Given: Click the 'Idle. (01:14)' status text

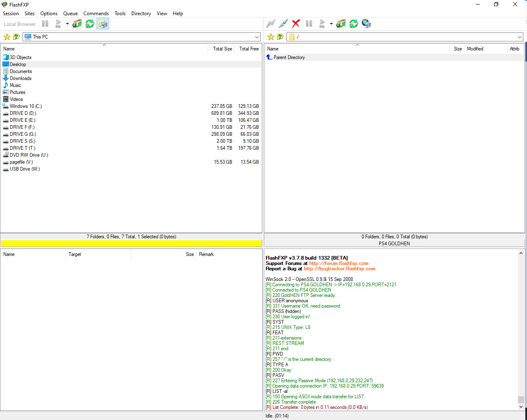Looking at the screenshot, I should [x=278, y=416].
